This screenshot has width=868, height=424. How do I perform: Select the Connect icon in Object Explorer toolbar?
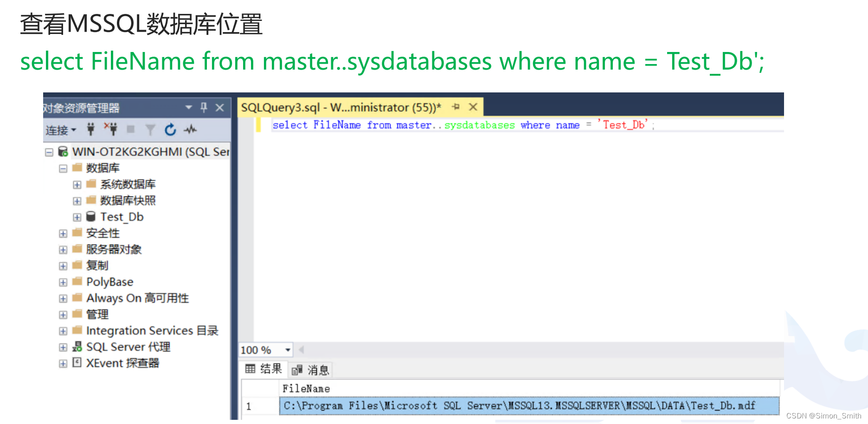tap(91, 130)
